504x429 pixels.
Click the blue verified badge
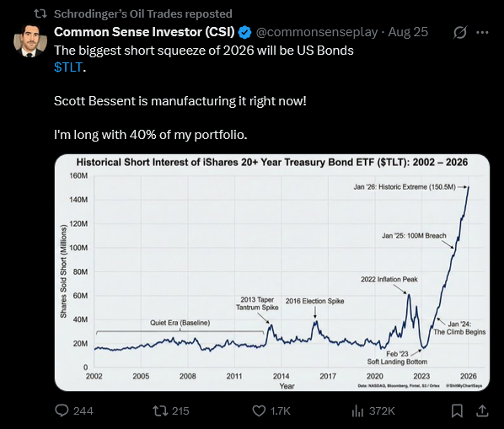(x=245, y=32)
